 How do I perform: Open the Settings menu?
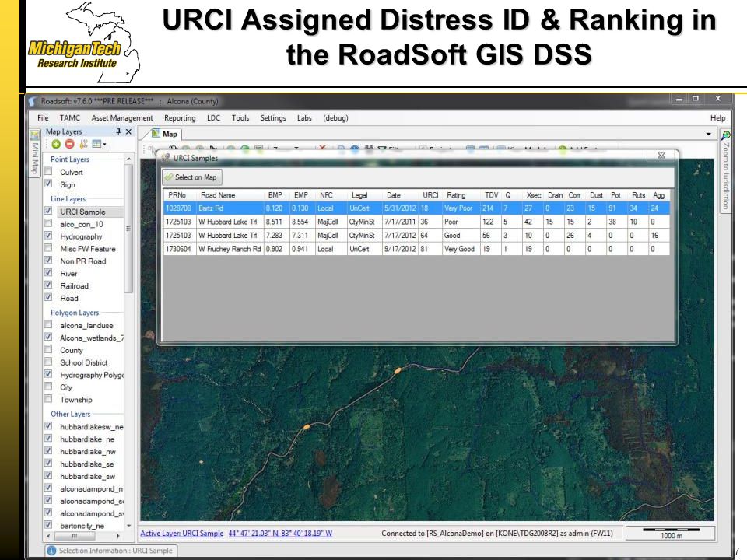[x=273, y=118]
